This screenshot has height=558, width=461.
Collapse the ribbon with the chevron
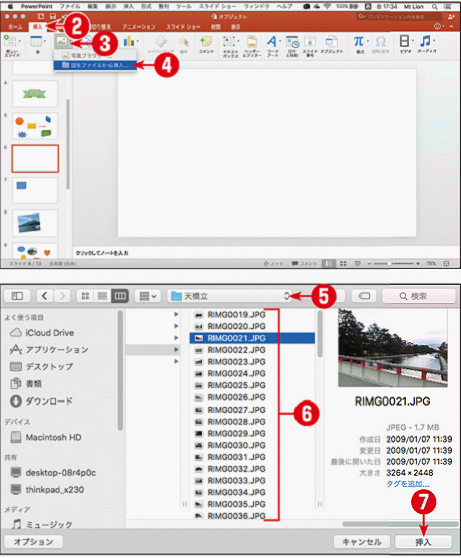451,27
